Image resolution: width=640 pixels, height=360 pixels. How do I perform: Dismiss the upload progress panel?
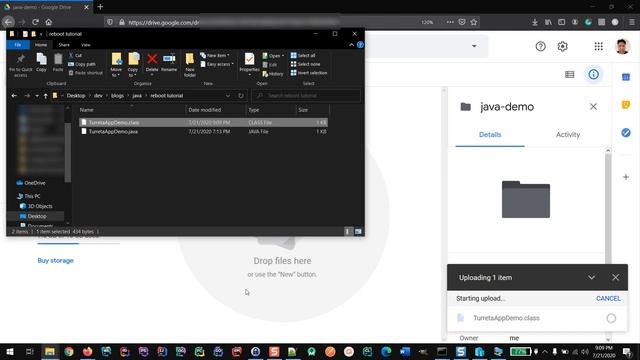pos(616,278)
